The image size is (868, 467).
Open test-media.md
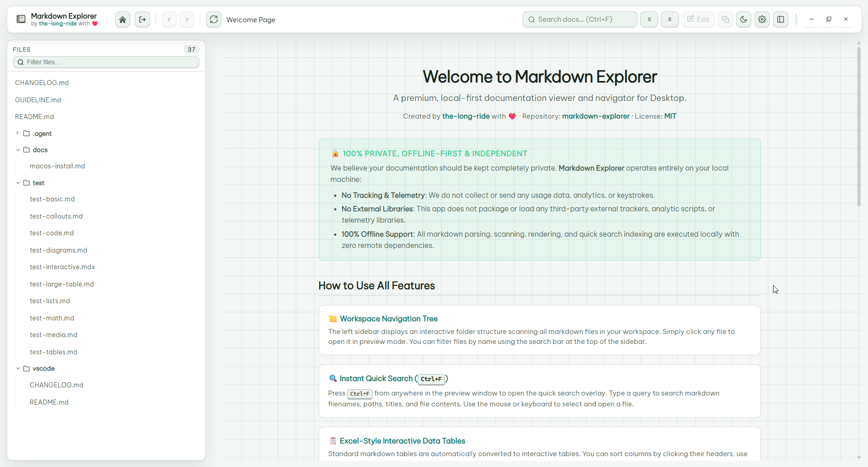pyautogui.click(x=53, y=335)
